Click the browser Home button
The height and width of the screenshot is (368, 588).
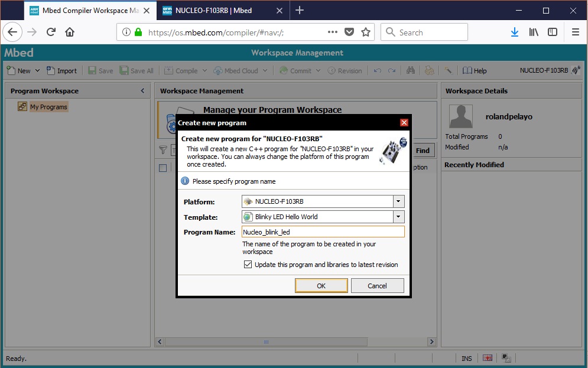[x=70, y=32]
